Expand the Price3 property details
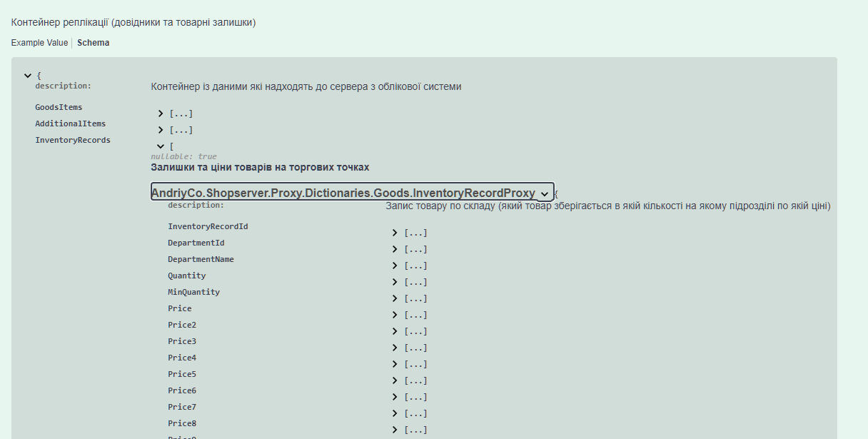Screen dimensions: 868x439 click(x=395, y=348)
